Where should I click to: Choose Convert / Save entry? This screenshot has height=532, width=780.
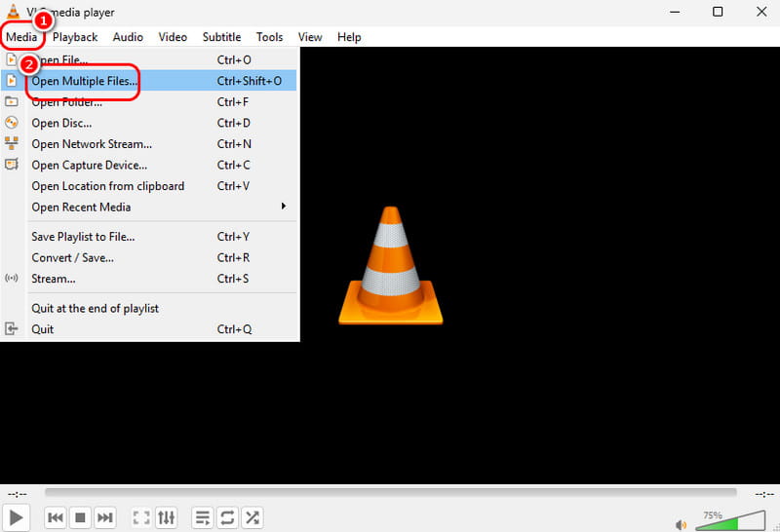(x=149, y=257)
